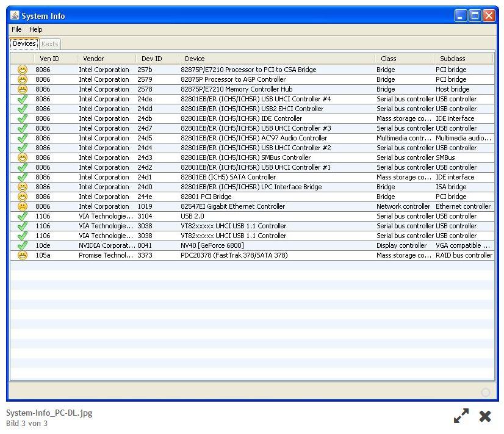
Task: Click the 'Bild 3 von 3' caption
Action: (x=27, y=424)
